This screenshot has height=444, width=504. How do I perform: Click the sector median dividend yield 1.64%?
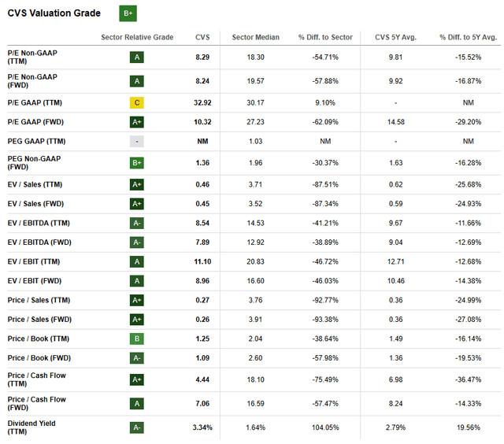coord(255,427)
